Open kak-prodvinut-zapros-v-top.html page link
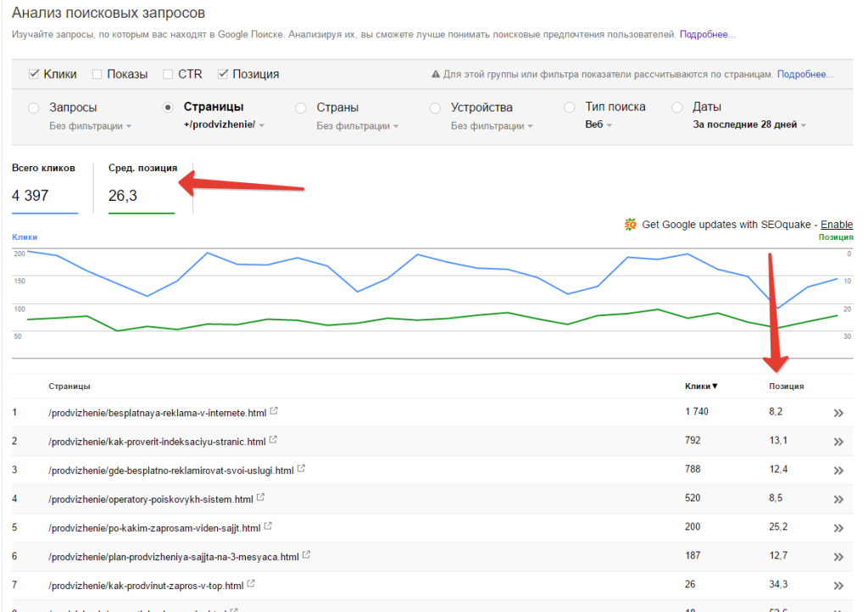The width and height of the screenshot is (868, 612). (146, 586)
